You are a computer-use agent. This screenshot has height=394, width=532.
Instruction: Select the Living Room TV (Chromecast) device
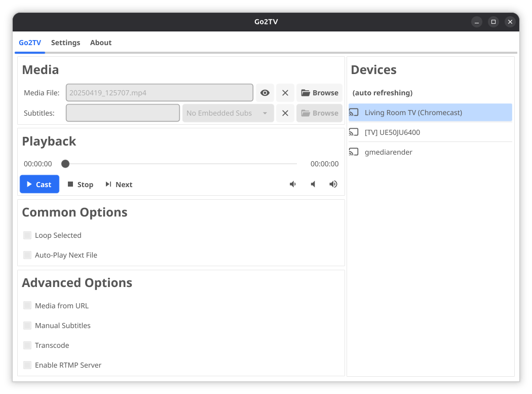[x=430, y=113]
